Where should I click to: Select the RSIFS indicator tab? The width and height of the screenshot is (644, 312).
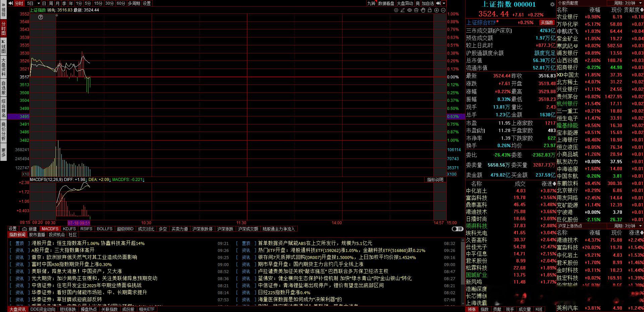pos(86,229)
